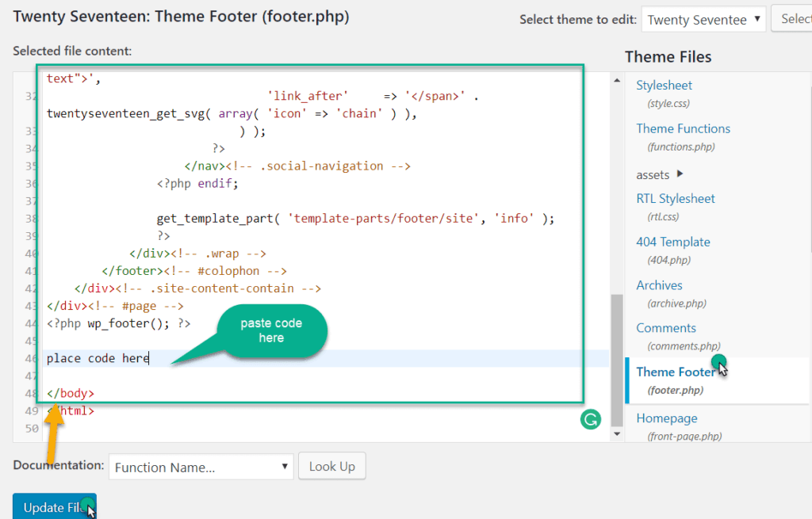Click the closing body tag line in the editor
Screen dimensions: 812x519
[71, 393]
